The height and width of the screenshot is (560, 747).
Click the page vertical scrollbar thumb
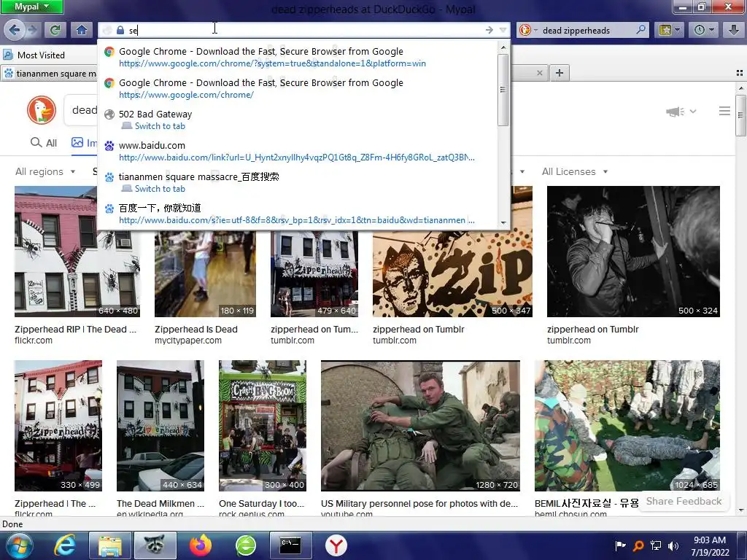coord(740,114)
